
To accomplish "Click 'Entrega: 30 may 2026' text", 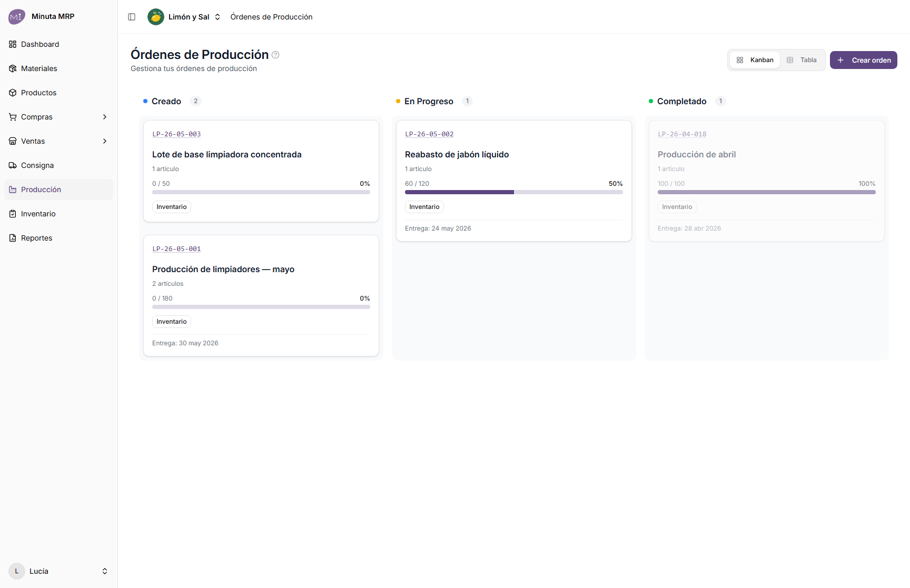I will click(x=185, y=343).
